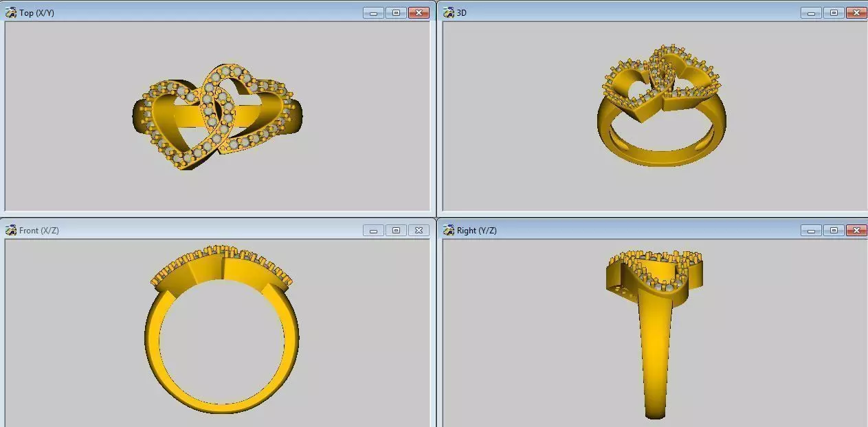The height and width of the screenshot is (427, 868).
Task: Maximize the Right (Y/Z) viewport
Action: tap(834, 231)
